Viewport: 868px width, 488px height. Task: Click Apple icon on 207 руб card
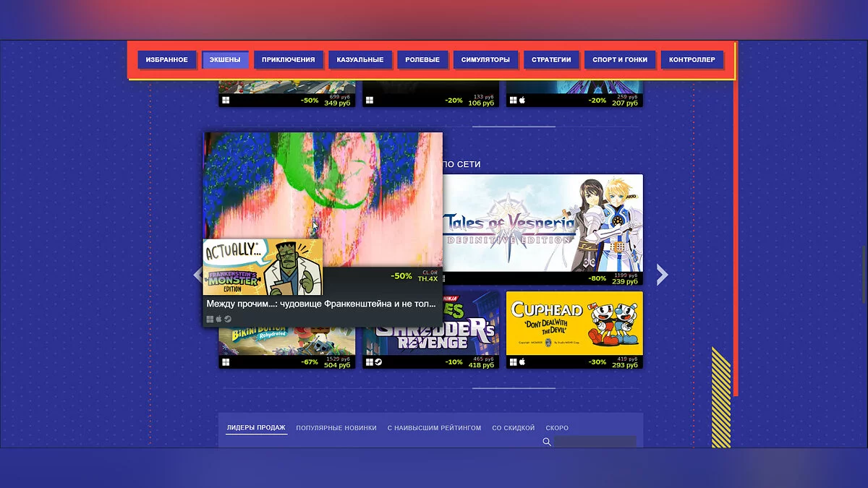click(x=522, y=100)
